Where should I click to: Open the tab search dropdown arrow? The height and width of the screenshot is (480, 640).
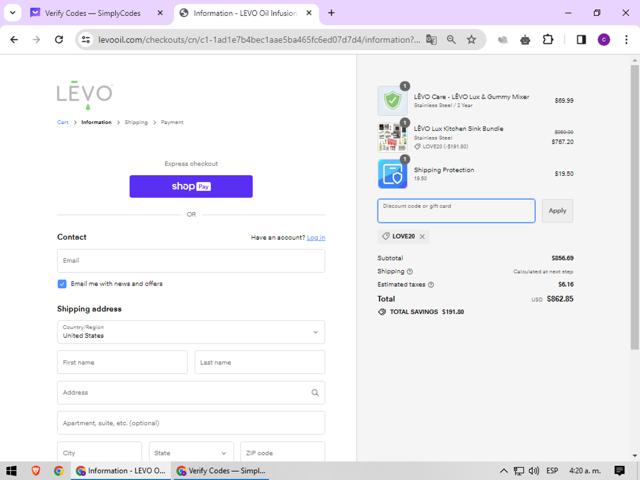pos(13,13)
